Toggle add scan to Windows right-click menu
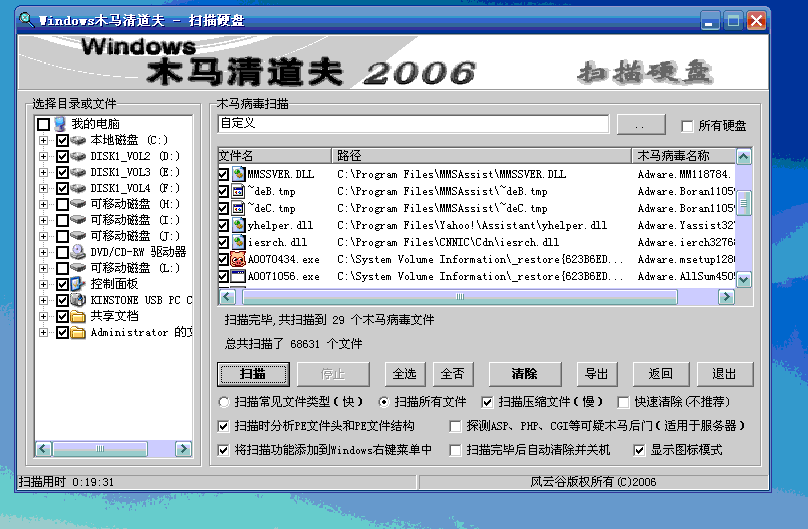The width and height of the screenshot is (808, 529). (223, 450)
